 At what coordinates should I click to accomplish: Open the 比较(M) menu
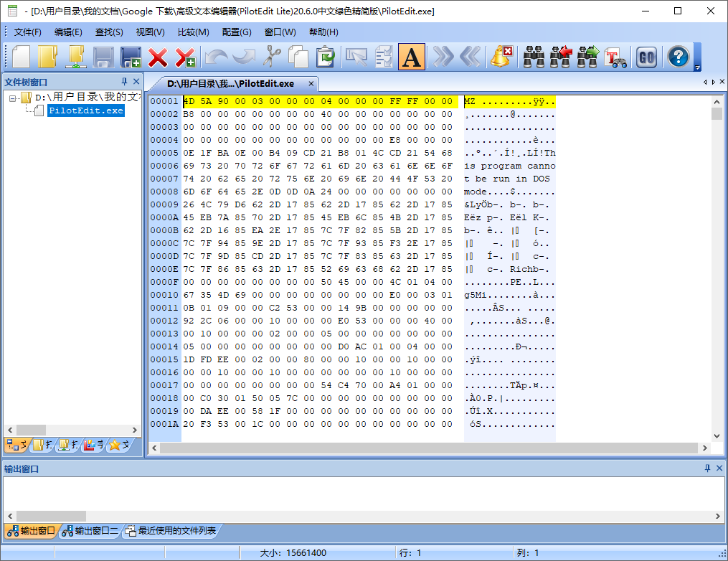point(193,32)
